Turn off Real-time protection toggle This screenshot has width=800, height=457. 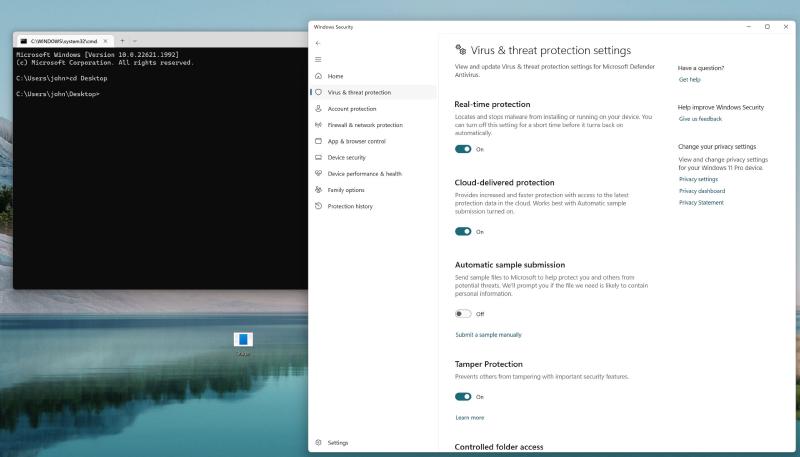[463, 149]
